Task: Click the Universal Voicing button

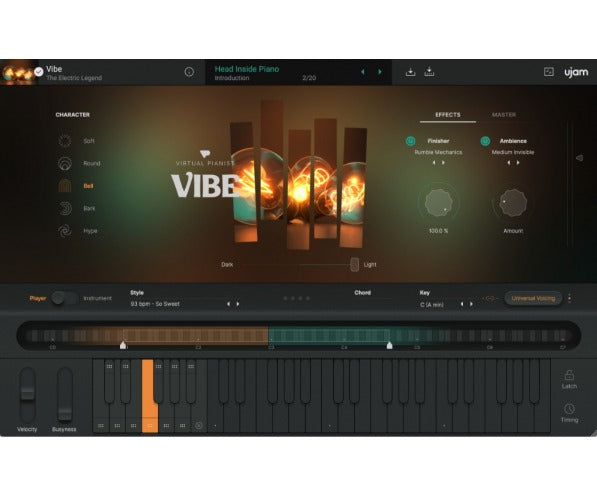Action: (533, 298)
